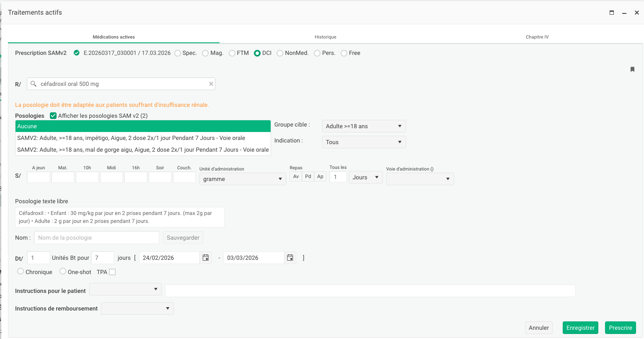Maximize the Traitements actifs window
Viewport: 644px width, 339px height.
click(612, 13)
